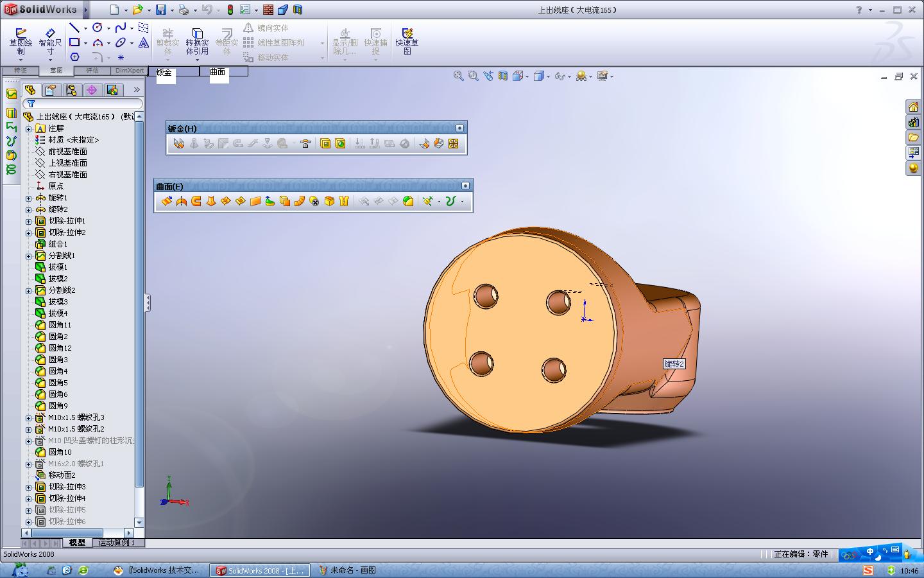This screenshot has height=578, width=924.
Task: Select 移动面2 in the feature tree
Action: tap(62, 475)
